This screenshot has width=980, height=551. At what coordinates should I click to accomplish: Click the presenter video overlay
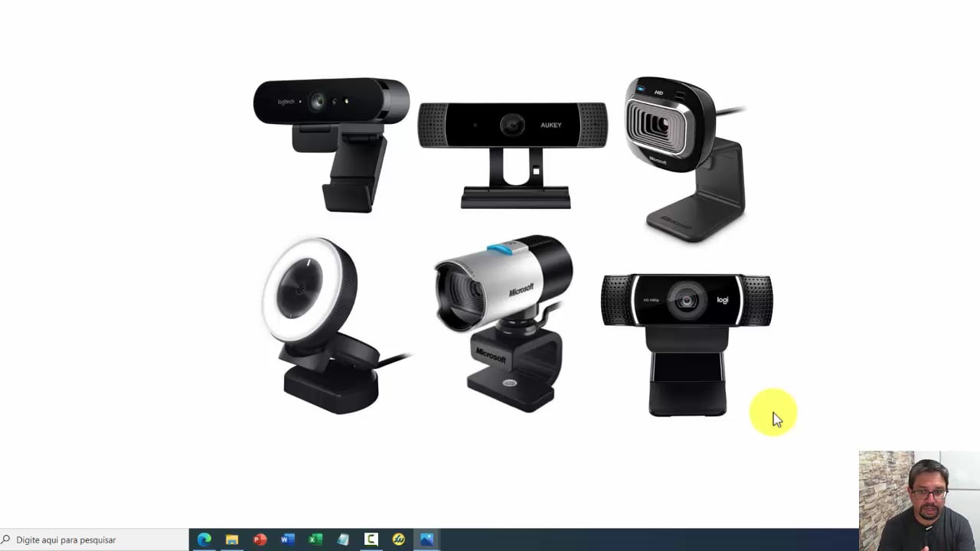pyautogui.click(x=919, y=500)
